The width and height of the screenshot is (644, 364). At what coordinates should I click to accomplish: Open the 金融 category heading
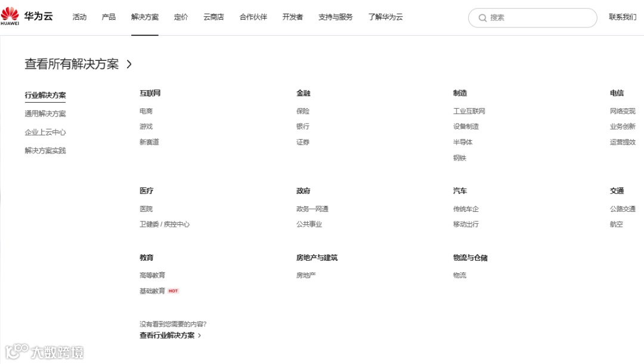click(x=303, y=93)
